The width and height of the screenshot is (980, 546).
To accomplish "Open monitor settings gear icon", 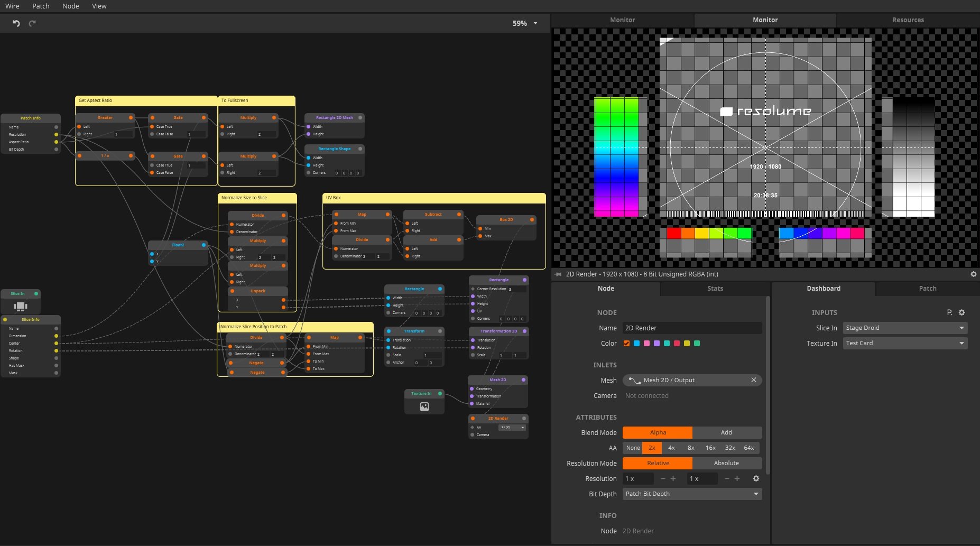I will (973, 274).
